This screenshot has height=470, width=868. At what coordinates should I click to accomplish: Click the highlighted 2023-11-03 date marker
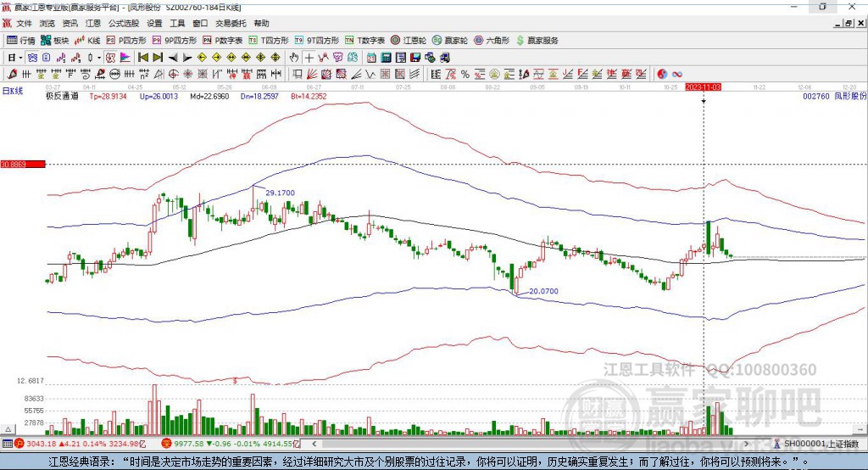(x=703, y=87)
